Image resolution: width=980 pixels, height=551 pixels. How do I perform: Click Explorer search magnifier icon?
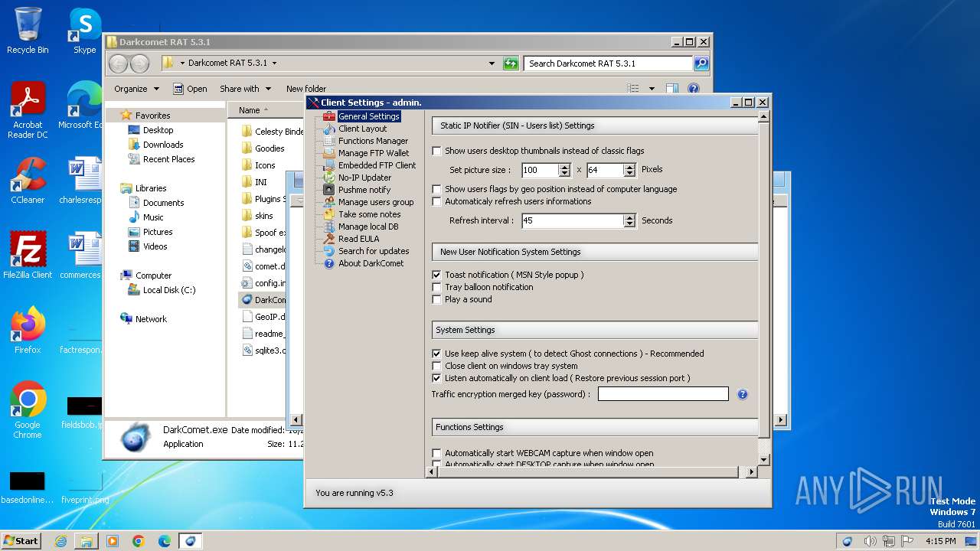coord(701,64)
